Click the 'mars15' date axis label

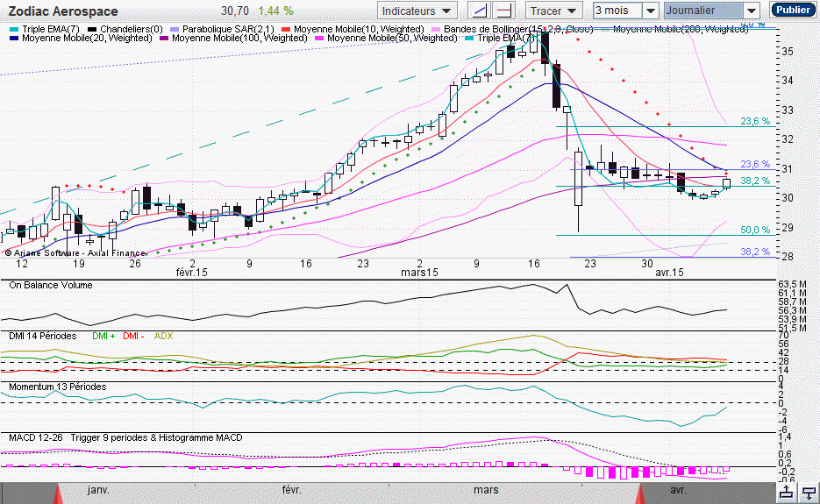click(419, 273)
